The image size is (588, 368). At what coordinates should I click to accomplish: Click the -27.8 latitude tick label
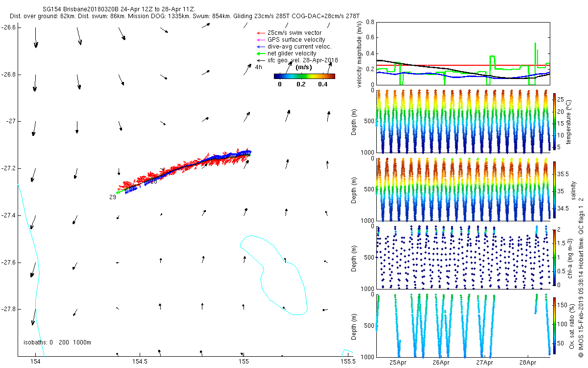(x=9, y=309)
